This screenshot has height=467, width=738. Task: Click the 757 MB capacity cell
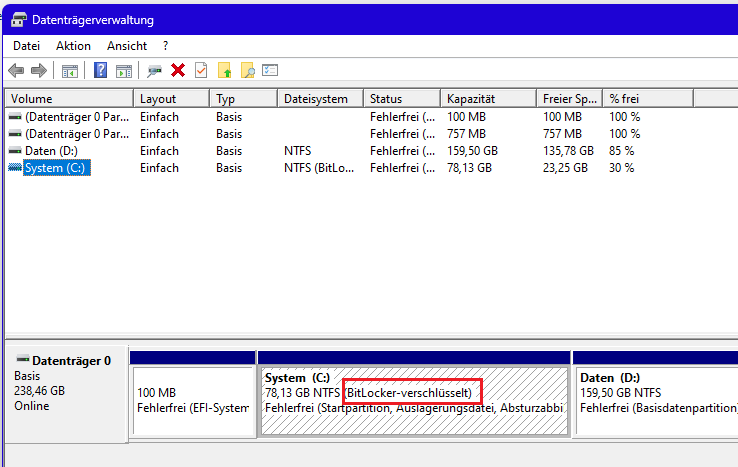[466, 134]
